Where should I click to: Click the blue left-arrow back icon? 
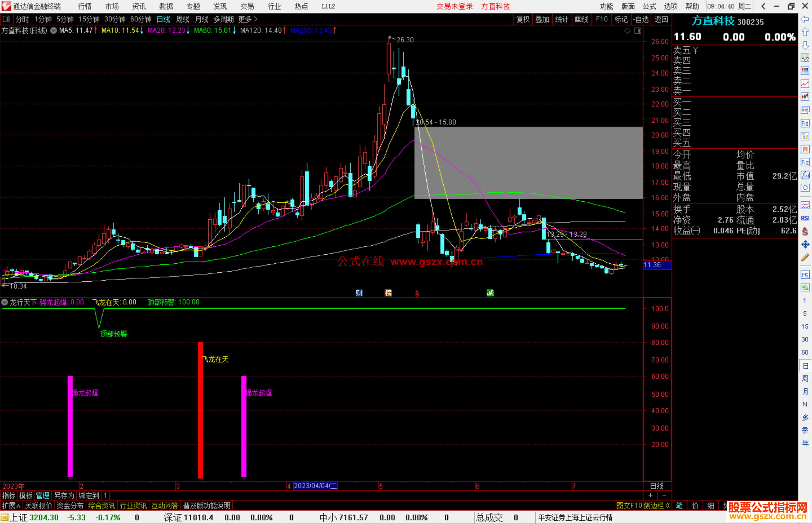click(805, 19)
